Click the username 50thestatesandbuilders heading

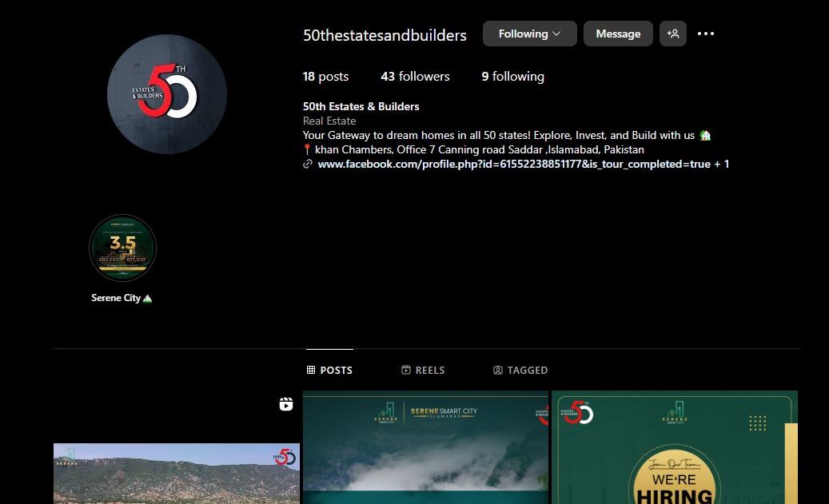click(x=385, y=35)
